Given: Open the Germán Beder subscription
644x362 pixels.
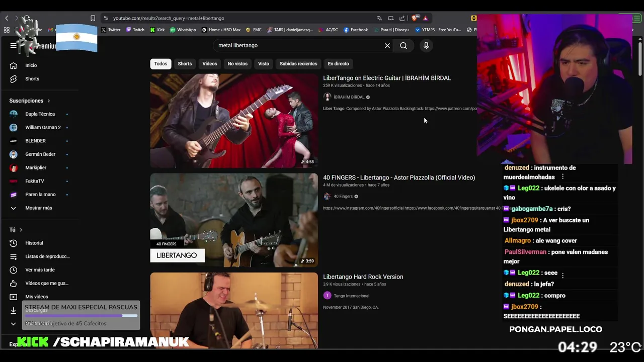Looking at the screenshot, I should point(40,154).
